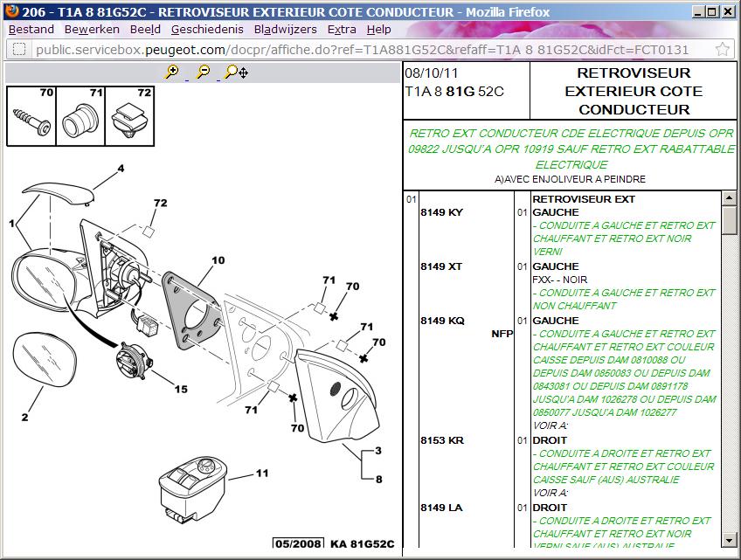This screenshot has height=560, width=741.
Task: Open the Bestand menu
Action: coord(31,30)
